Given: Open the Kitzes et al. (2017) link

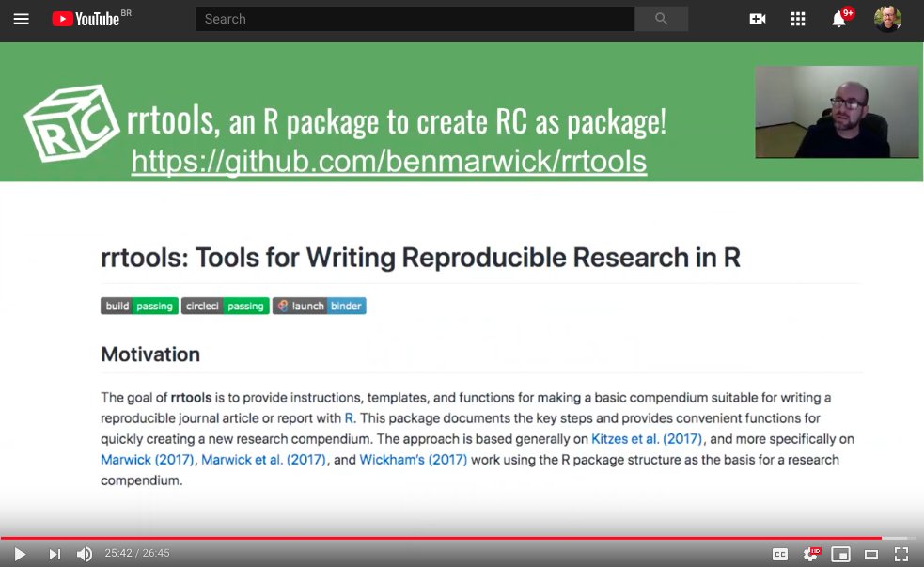Looking at the screenshot, I should click(x=647, y=439).
